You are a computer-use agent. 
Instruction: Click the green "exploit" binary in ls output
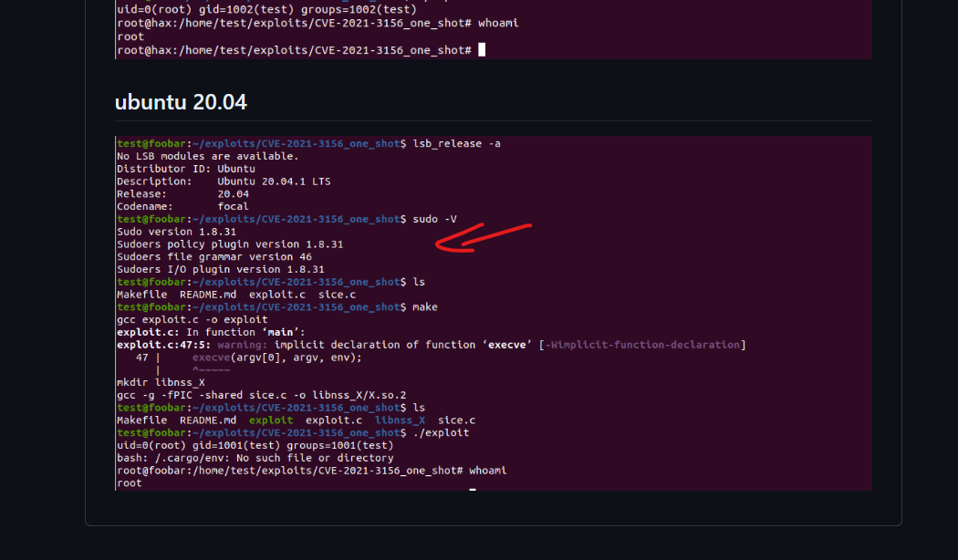tap(271, 420)
